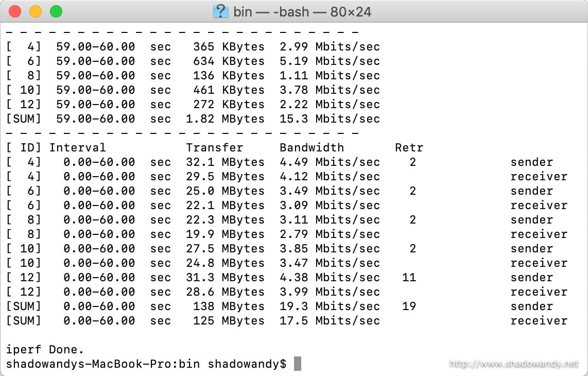Click the green zoom window button

(x=56, y=11)
